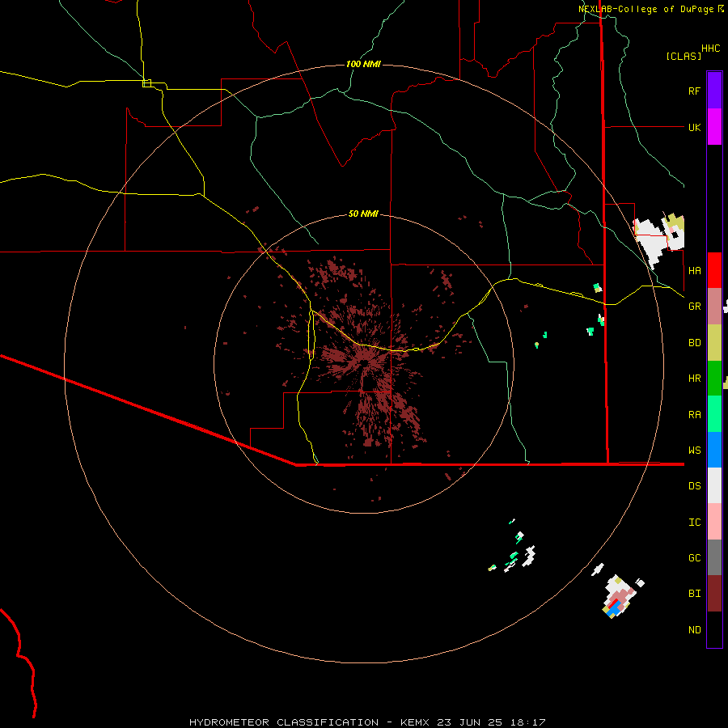728x728 pixels.
Task: Click the HYDROMETEOR CLASSIFICATION title text
Action: tap(284, 722)
